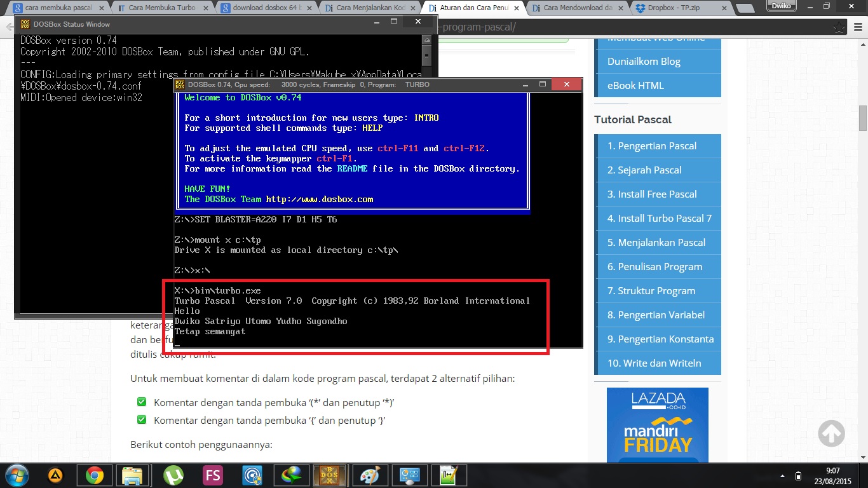Open the blue shield app on taskbar
Viewport: 868px width, 488px height.
click(x=252, y=475)
